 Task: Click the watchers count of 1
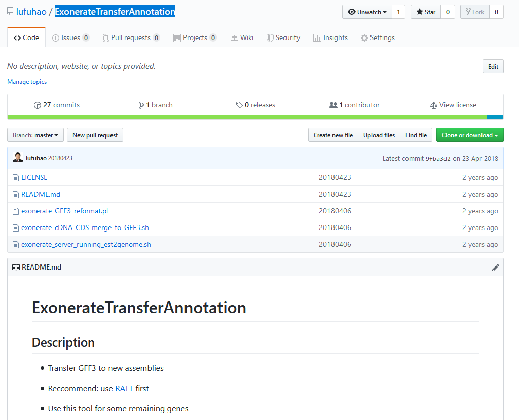pos(398,12)
